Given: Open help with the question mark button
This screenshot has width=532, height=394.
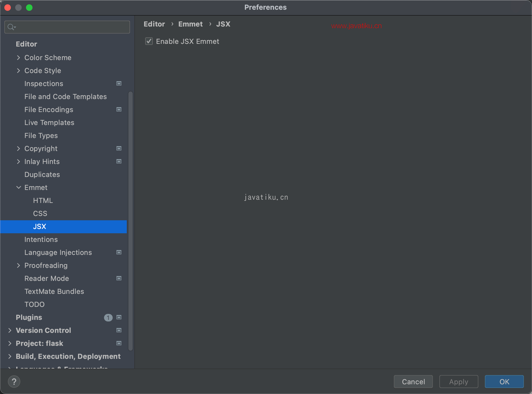Looking at the screenshot, I should click(14, 382).
